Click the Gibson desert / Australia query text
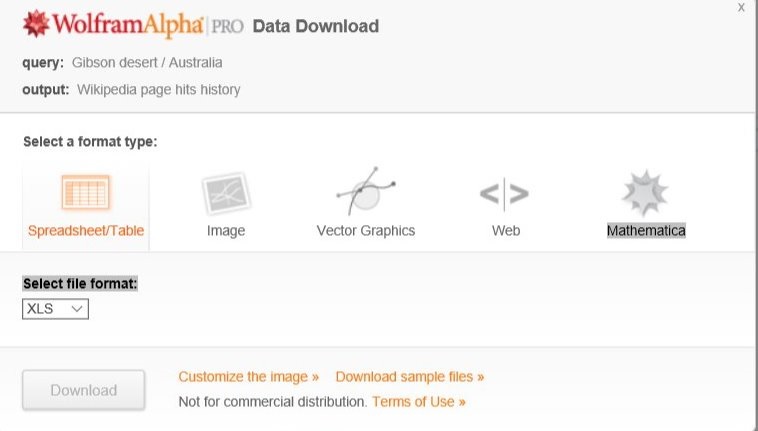758x431 pixels. point(147,62)
